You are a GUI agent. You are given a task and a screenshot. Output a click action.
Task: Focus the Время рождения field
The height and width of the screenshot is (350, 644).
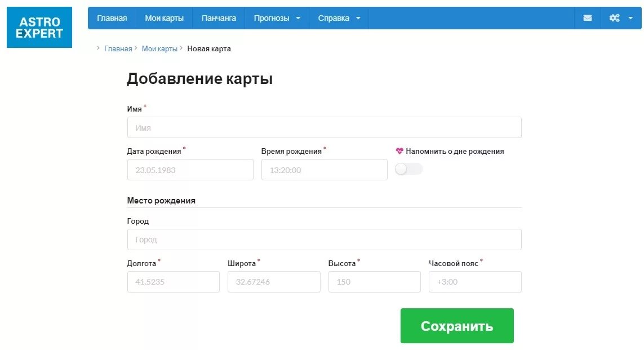(x=325, y=170)
